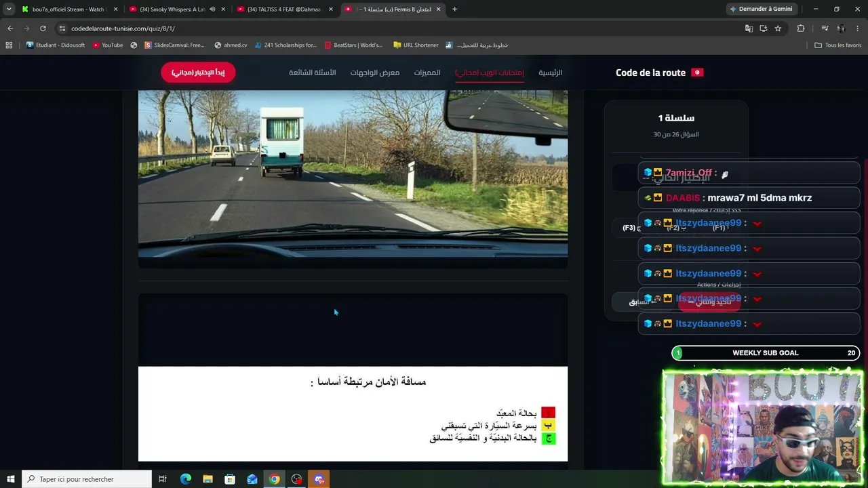Open the Mail app from the taskbar
Screen dimensions: 868x488
coord(252,479)
